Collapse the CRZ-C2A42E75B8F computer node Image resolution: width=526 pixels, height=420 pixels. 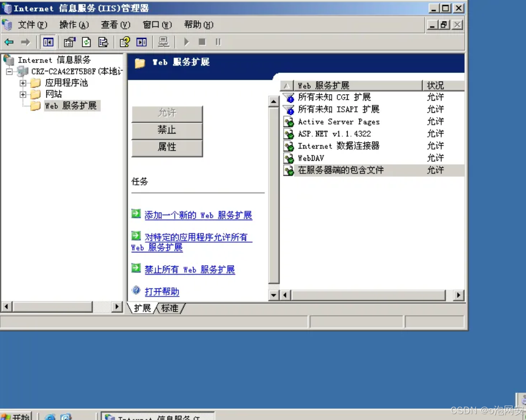coord(10,71)
